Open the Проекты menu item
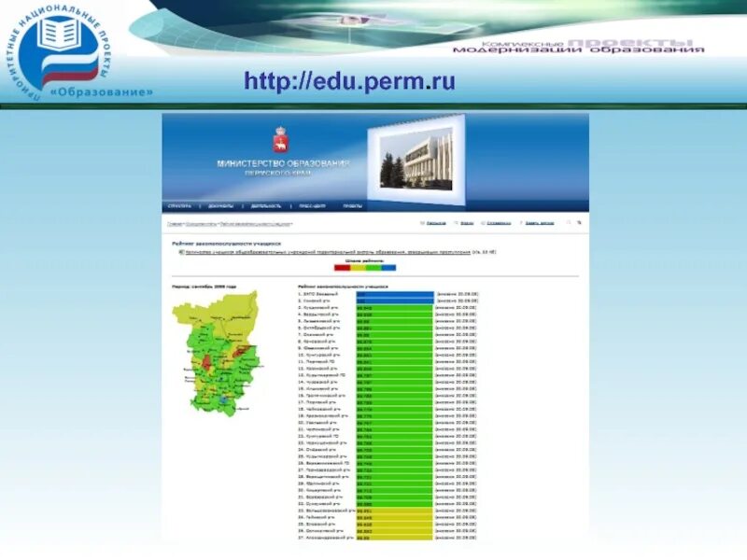Screen dimensions: 747x560 pos(353,206)
